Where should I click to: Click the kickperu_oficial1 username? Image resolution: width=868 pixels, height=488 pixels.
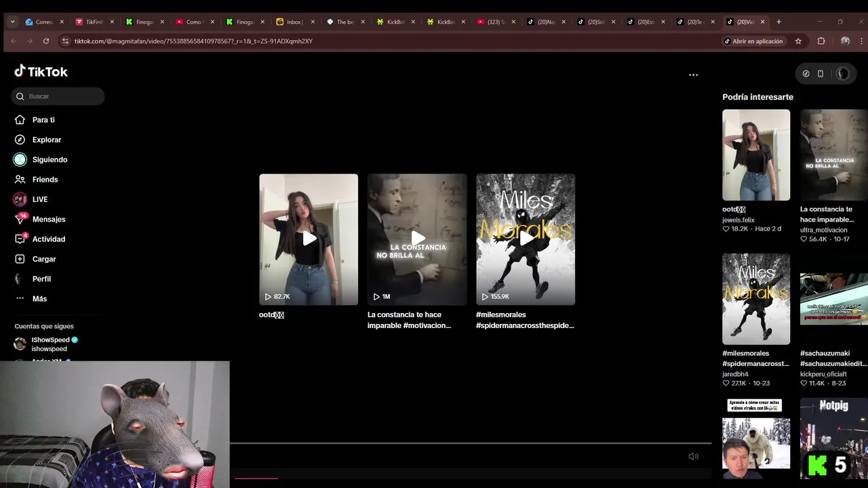pyautogui.click(x=823, y=374)
